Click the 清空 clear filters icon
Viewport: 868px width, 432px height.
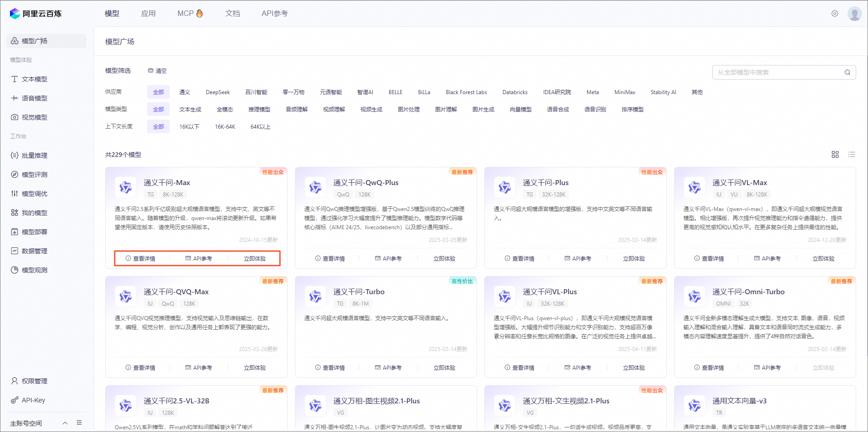[151, 70]
